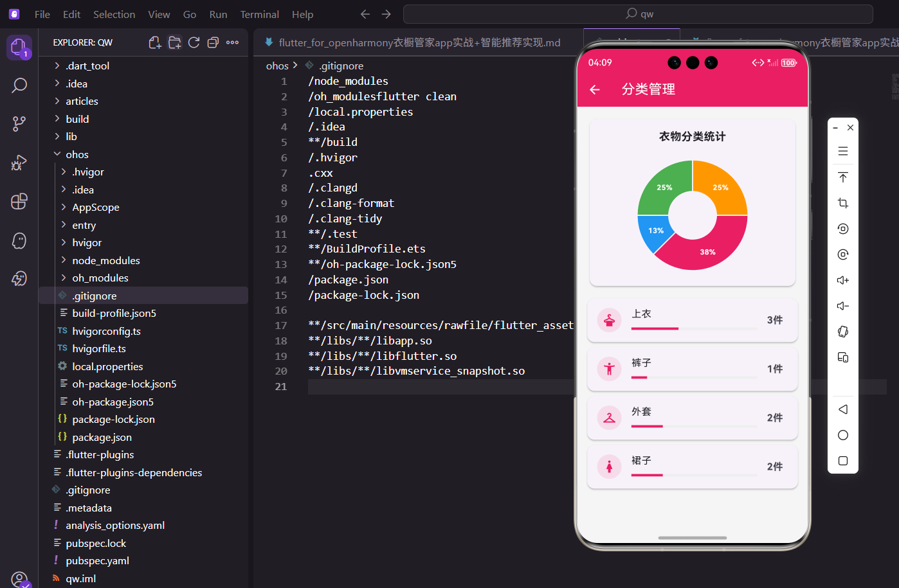Select the blue 13% pie segment
Viewport: 899px width, 588px height.
[x=655, y=231]
